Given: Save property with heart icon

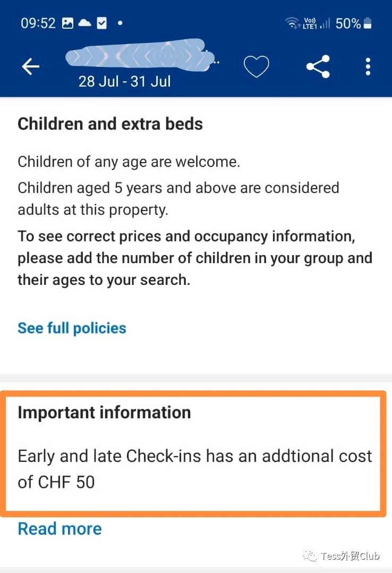Looking at the screenshot, I should click(257, 66).
